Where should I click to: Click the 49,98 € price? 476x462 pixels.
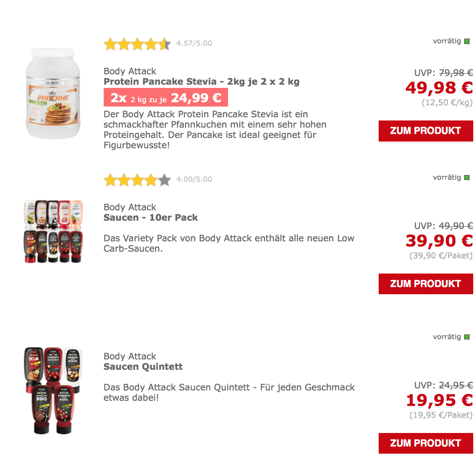[439, 88]
